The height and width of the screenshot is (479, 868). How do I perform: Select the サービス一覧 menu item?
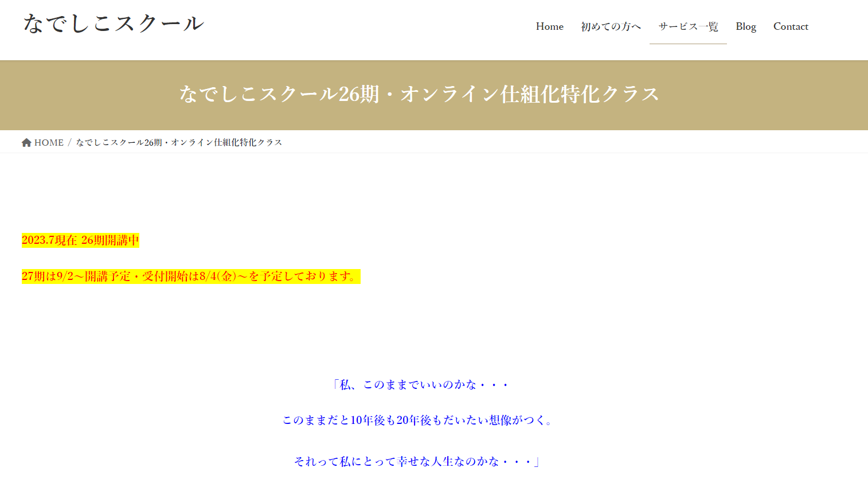pos(688,26)
